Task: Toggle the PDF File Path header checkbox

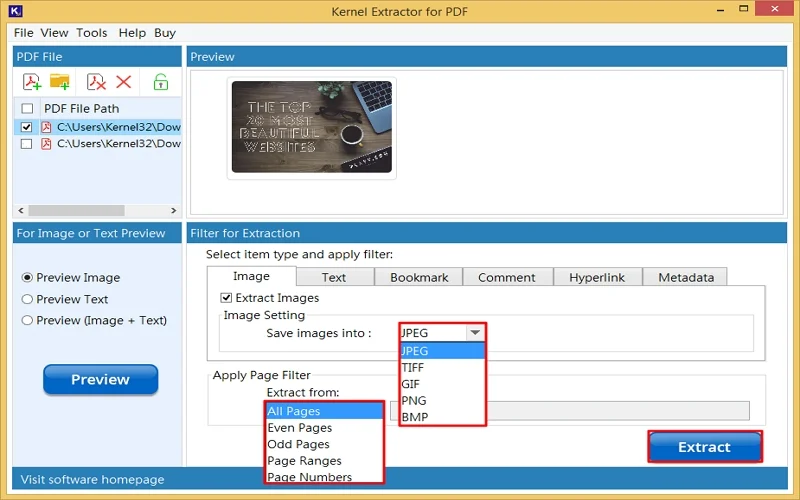Action: click(x=27, y=108)
